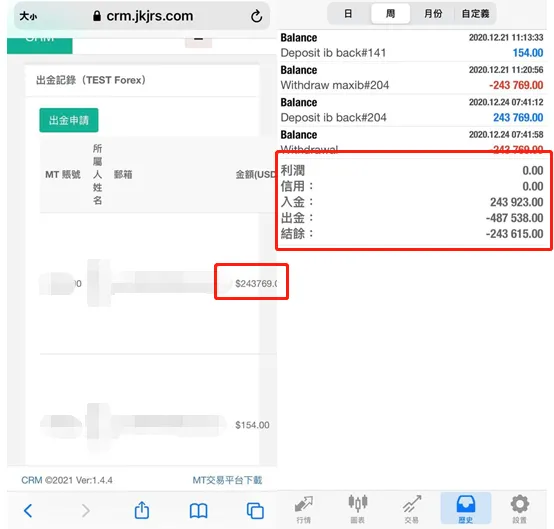The height and width of the screenshot is (529, 554).
Task: Choose the 自定義 custom period
Action: pyautogui.click(x=475, y=14)
